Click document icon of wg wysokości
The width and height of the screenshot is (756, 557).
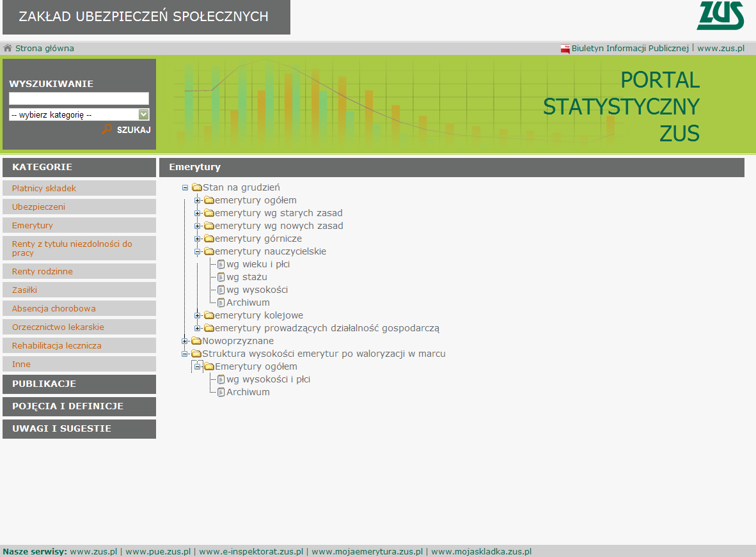point(221,290)
